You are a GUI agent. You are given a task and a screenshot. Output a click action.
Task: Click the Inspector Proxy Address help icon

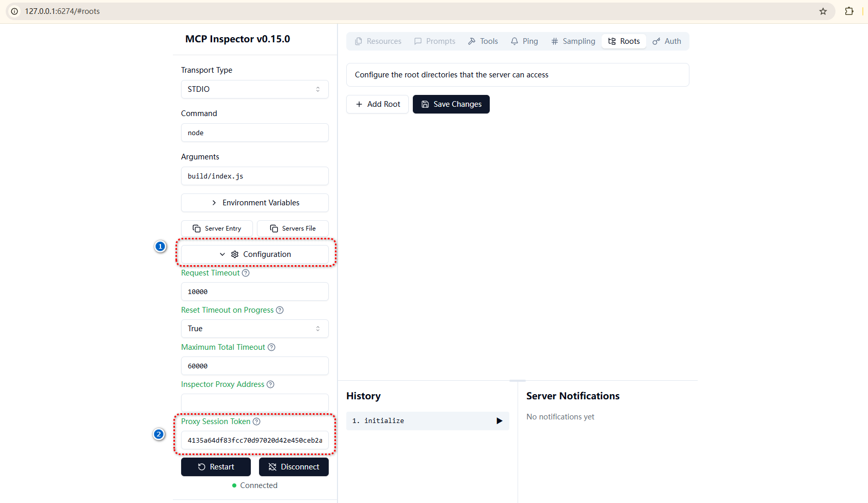point(270,384)
